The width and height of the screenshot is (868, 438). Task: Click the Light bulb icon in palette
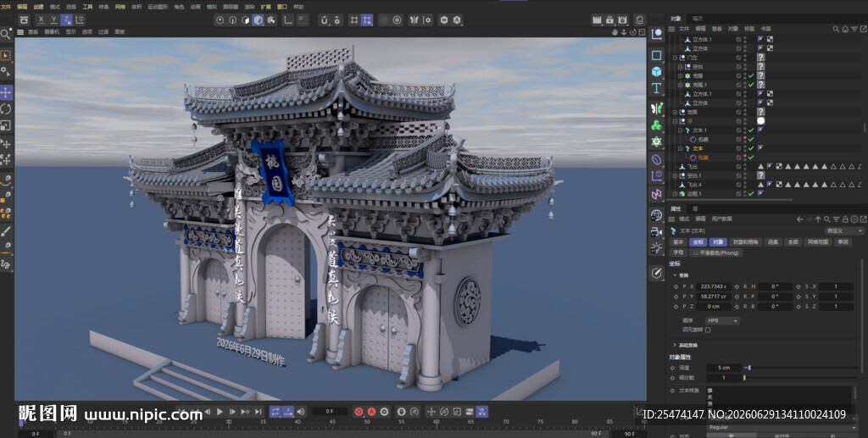(657, 247)
